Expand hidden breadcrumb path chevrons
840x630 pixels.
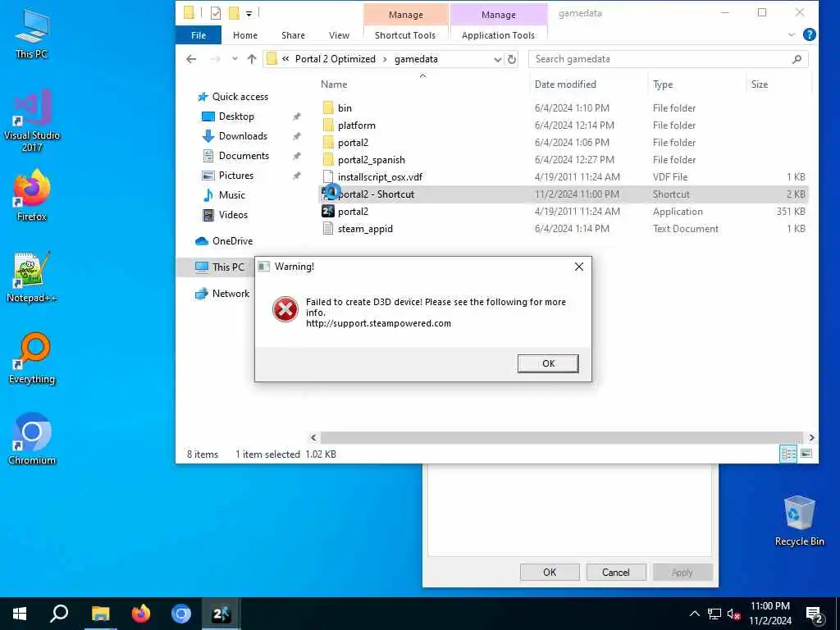pyautogui.click(x=285, y=59)
